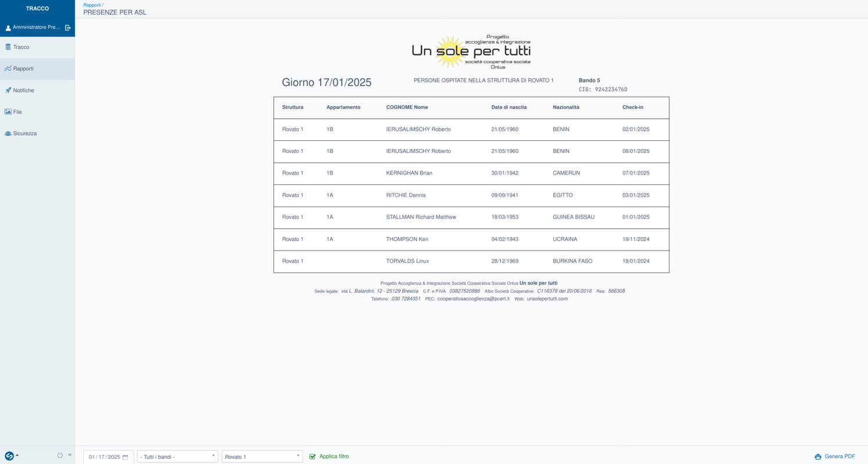This screenshot has width=868, height=464.
Task: Click the check-in date 18/01/2024
Action: click(x=636, y=261)
